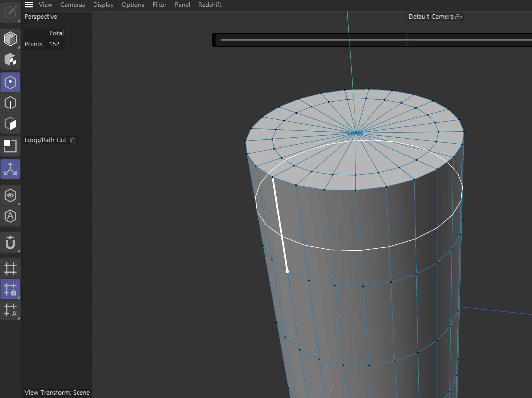Switch to Points mode icon
The width and height of the screenshot is (532, 398).
tap(10, 83)
